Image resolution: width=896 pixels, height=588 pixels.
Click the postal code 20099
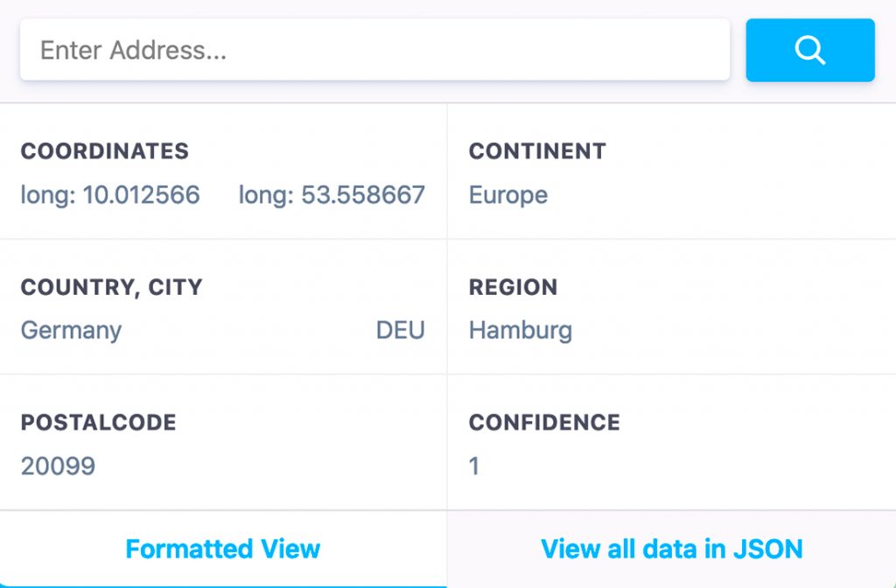click(58, 465)
